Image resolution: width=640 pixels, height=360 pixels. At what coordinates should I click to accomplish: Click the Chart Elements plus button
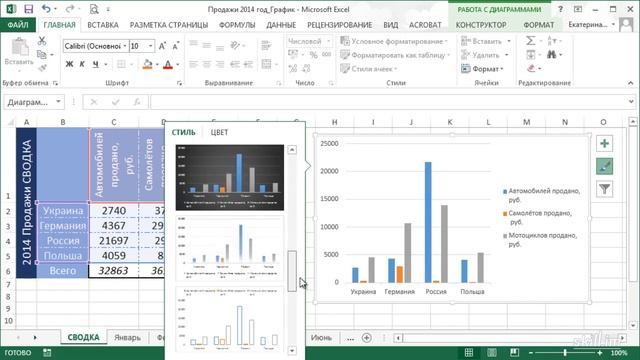(604, 143)
